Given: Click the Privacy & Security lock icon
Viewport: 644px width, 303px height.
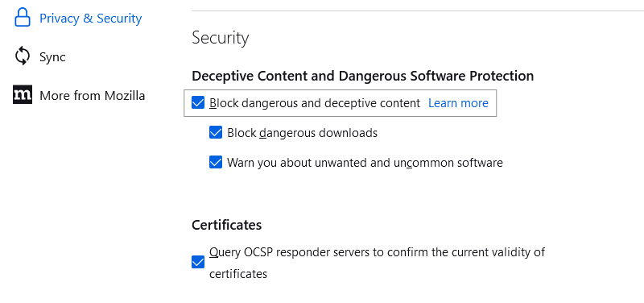Looking at the screenshot, I should click(23, 18).
